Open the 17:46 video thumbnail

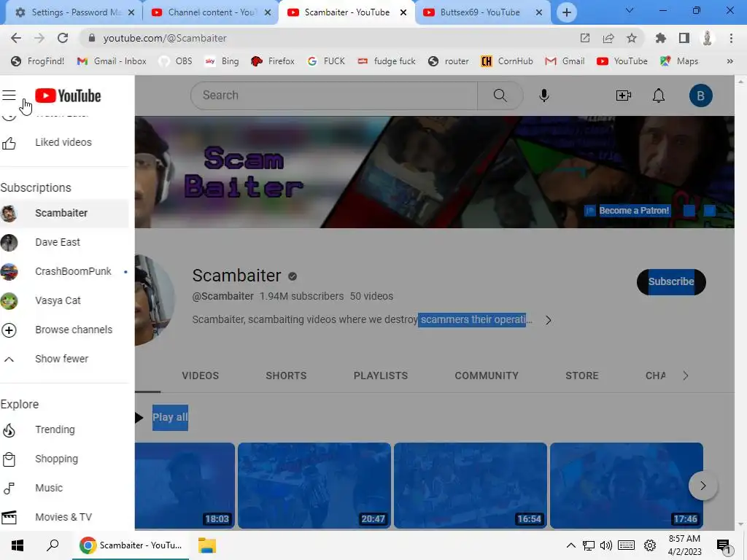tap(627, 486)
